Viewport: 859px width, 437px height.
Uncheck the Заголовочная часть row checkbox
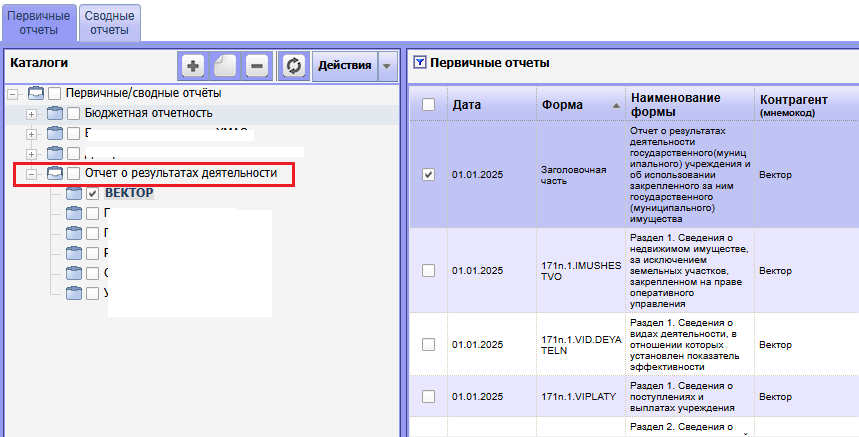[428, 175]
